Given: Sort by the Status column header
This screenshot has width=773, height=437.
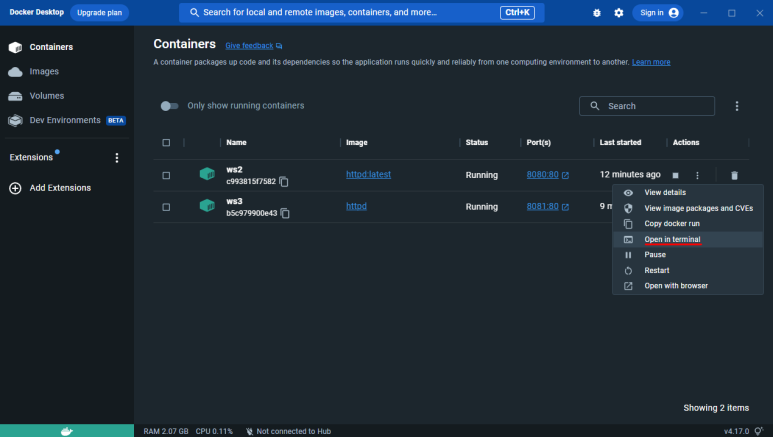Looking at the screenshot, I should [x=477, y=143].
